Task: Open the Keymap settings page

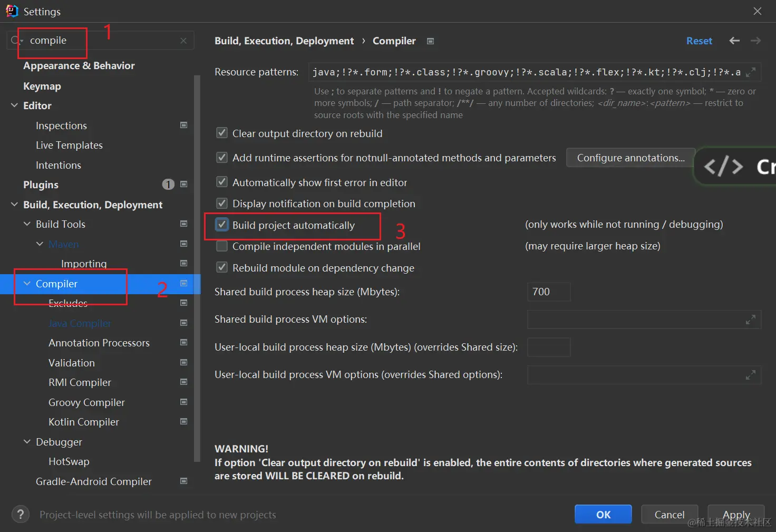Action: pos(42,86)
